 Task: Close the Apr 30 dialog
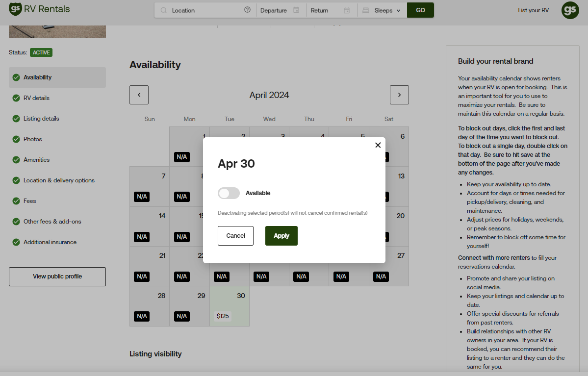[x=378, y=145]
